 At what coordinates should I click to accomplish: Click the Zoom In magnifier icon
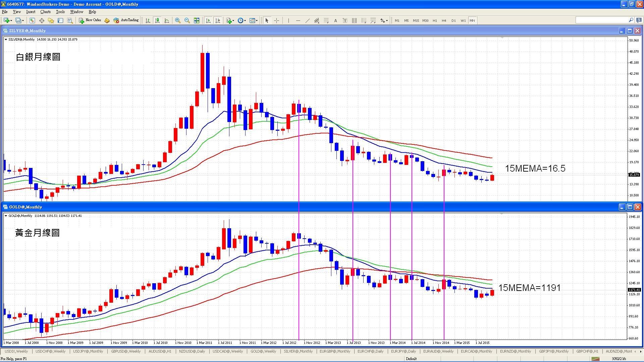click(178, 21)
